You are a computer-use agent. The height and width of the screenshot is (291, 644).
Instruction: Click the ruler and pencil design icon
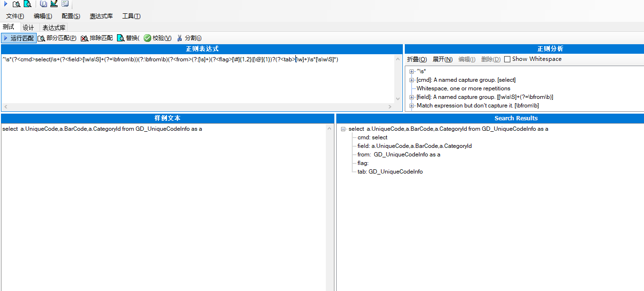click(54, 4)
